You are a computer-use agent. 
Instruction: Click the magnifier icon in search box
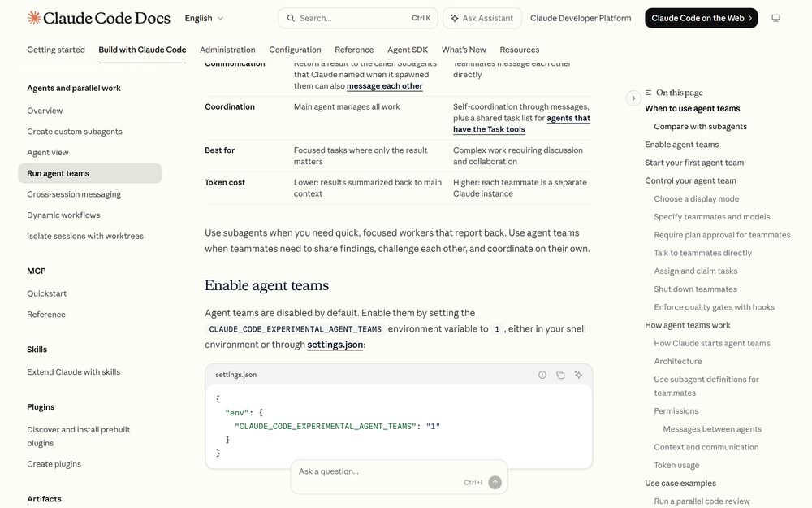291,18
